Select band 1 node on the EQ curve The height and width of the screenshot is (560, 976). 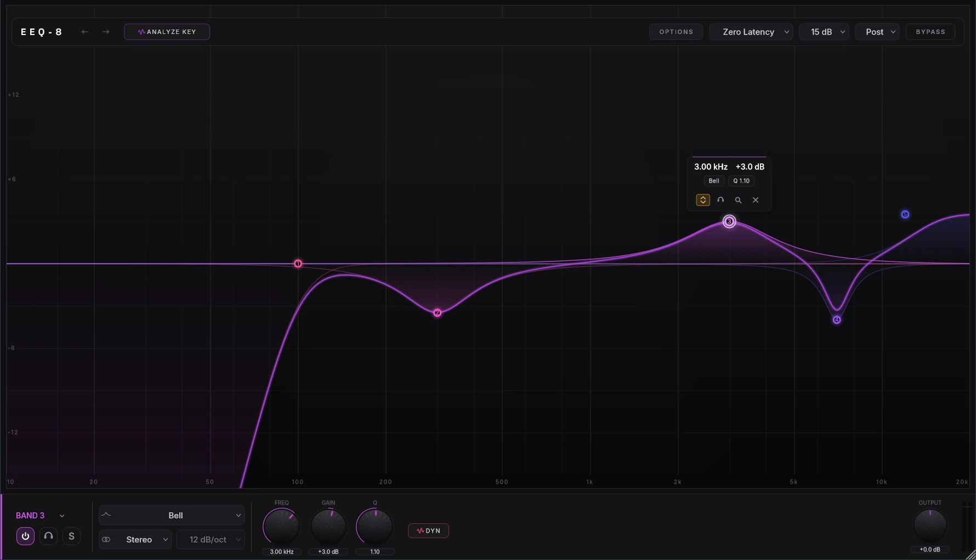tap(298, 264)
